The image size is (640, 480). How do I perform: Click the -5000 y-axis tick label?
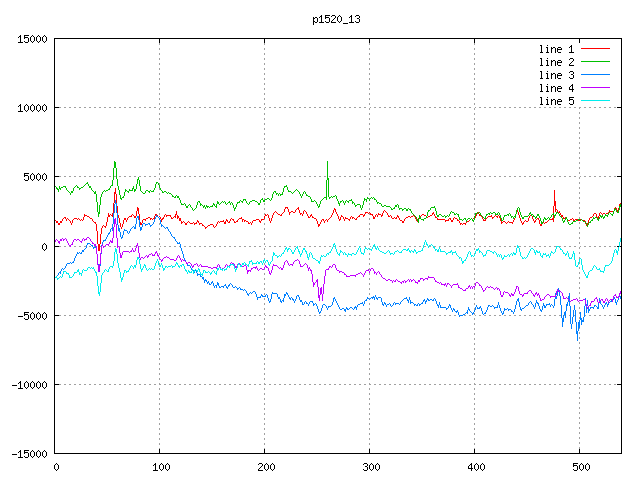(31, 316)
